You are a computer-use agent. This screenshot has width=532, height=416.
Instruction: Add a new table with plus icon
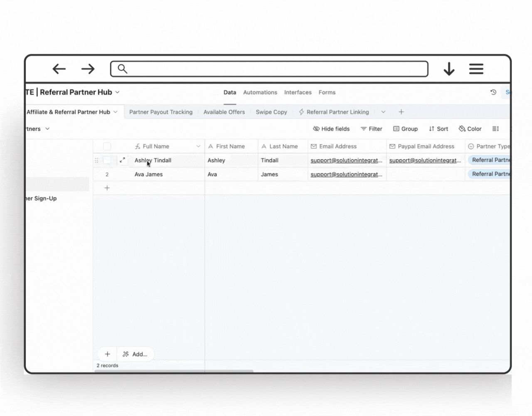[x=401, y=112]
